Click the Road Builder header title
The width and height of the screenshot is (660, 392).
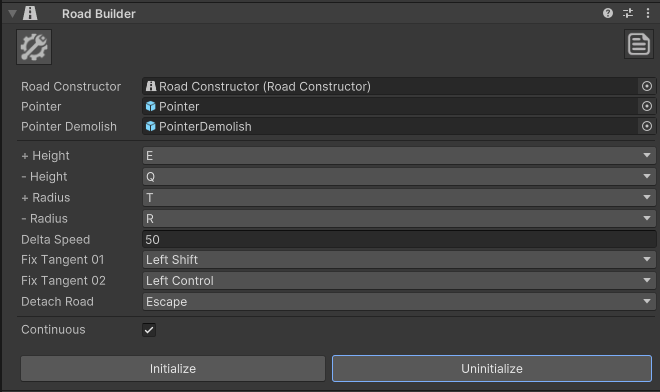pos(99,14)
